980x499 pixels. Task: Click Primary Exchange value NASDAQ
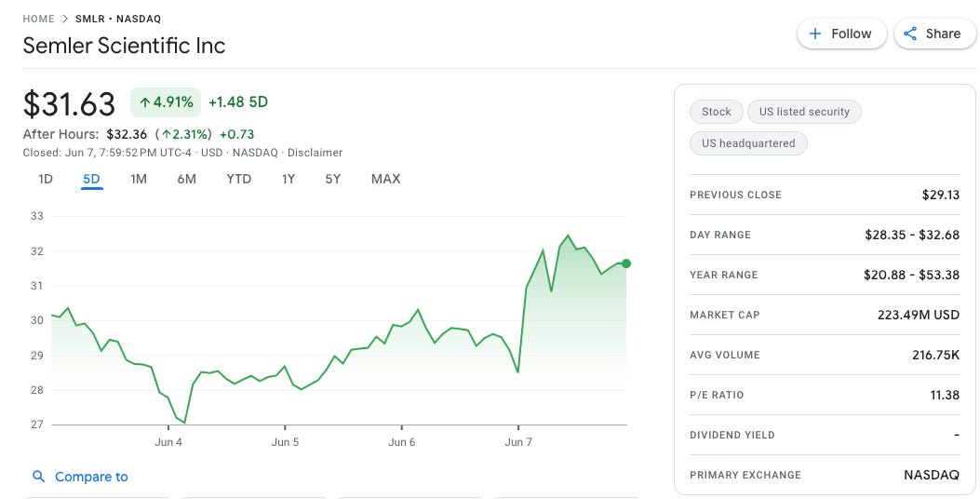tap(932, 475)
